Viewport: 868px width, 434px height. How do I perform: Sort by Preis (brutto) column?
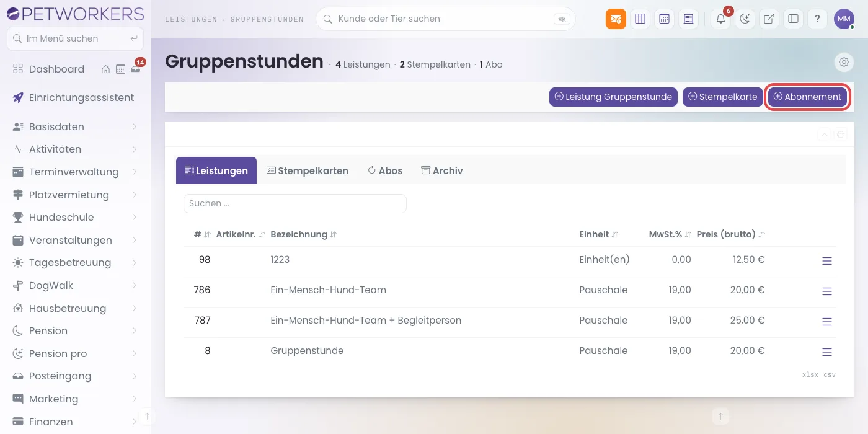tap(731, 234)
